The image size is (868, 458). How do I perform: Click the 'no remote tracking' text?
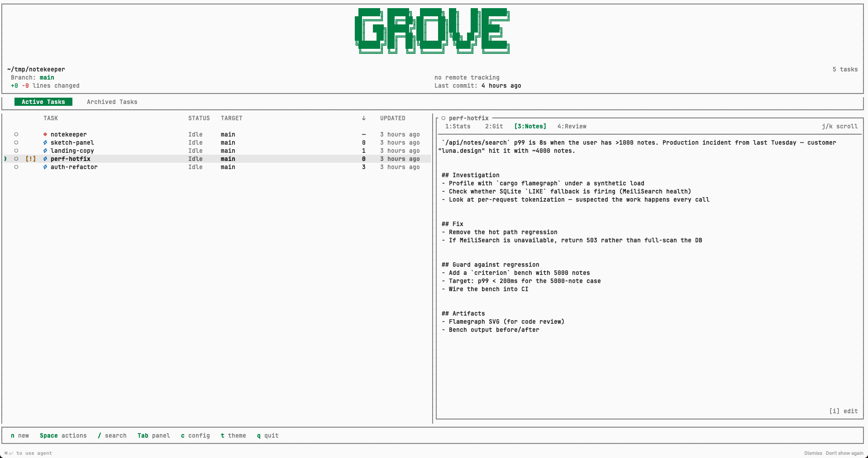click(x=467, y=77)
